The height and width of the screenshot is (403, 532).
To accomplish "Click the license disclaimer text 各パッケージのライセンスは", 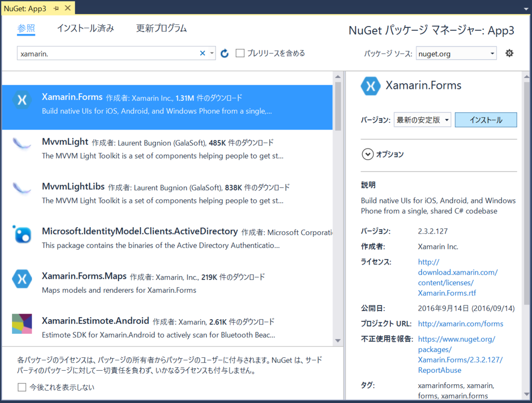I will (x=170, y=365).
